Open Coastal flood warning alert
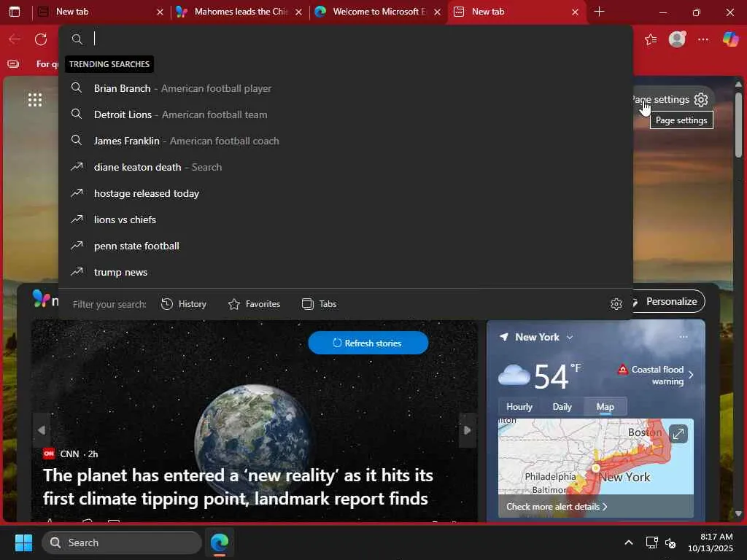The image size is (747, 560). 656,376
